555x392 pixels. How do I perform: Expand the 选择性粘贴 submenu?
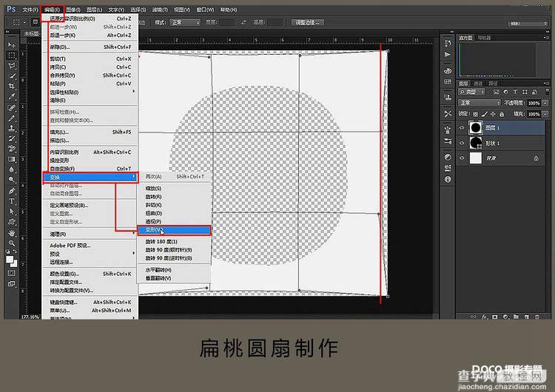[x=90, y=92]
